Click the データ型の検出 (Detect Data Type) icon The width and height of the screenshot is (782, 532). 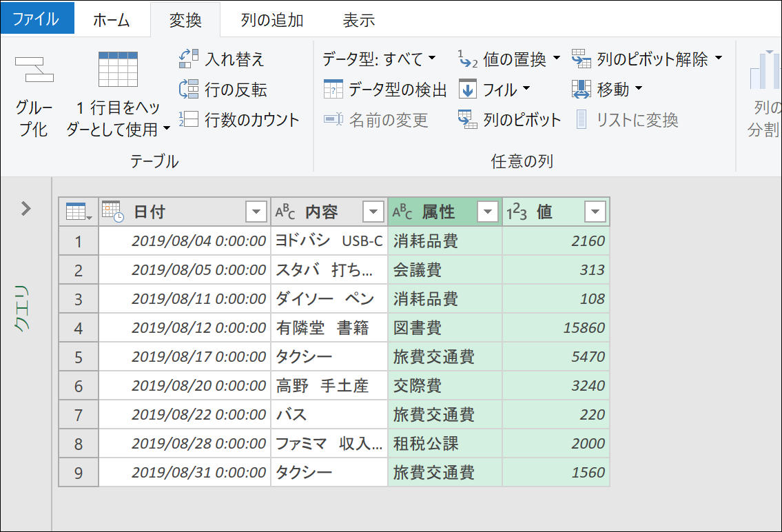click(333, 90)
